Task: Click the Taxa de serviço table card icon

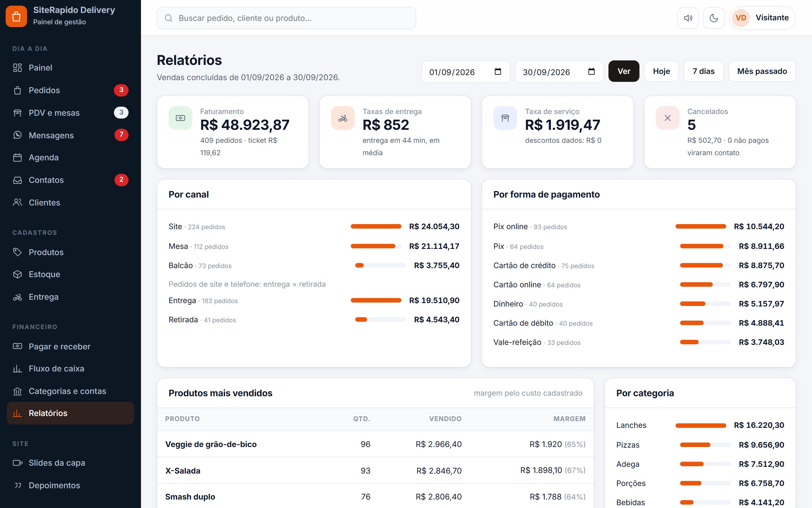Action: [x=505, y=118]
